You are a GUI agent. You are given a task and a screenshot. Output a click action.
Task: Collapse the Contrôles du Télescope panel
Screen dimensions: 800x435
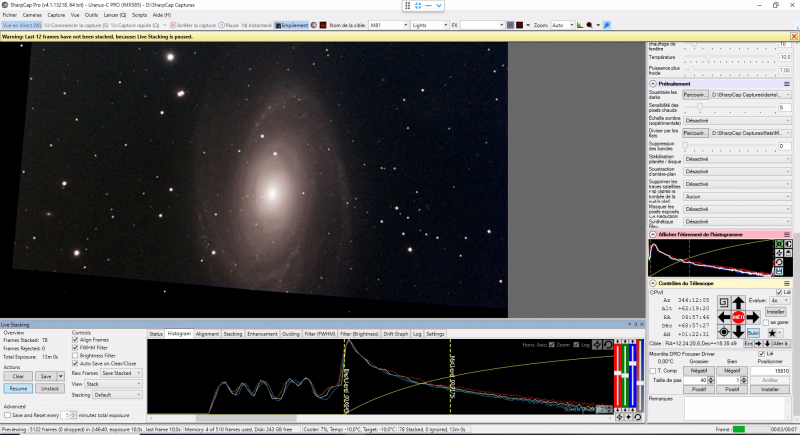coord(653,283)
